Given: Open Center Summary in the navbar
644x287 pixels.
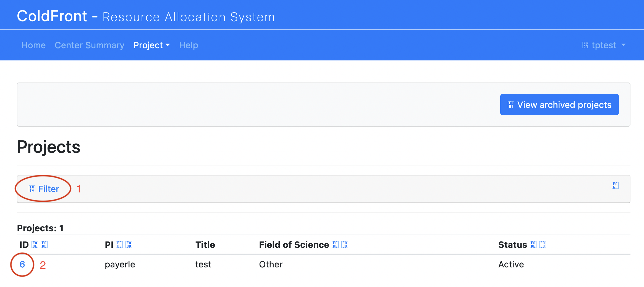Looking at the screenshot, I should [90, 45].
